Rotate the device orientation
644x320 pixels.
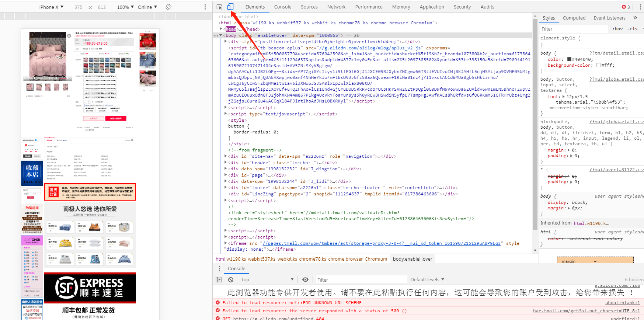point(168,7)
